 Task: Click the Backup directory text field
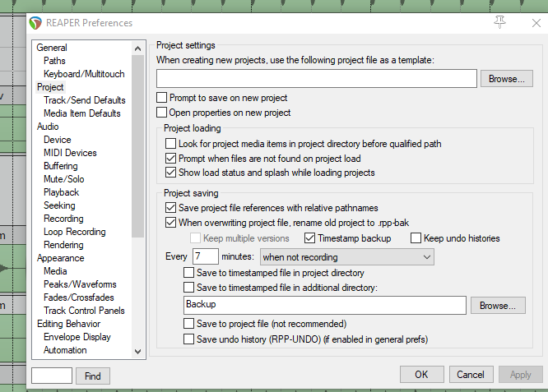325,305
